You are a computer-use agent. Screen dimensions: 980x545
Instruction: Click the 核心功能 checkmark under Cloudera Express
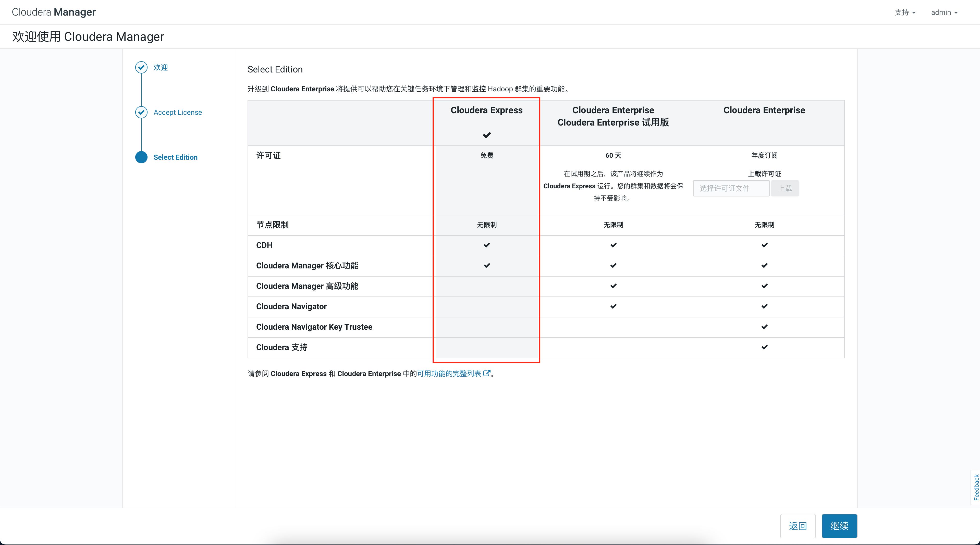(487, 265)
